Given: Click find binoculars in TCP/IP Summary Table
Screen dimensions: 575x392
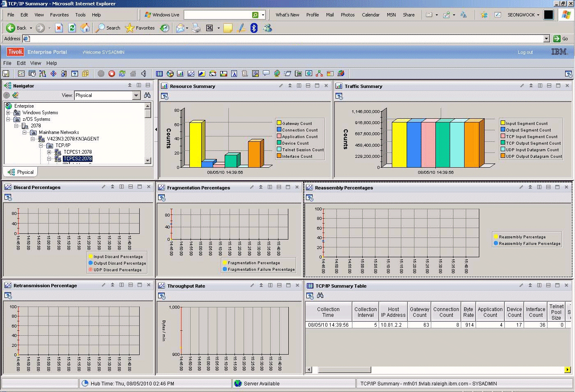Looking at the screenshot, I should click(320, 295).
